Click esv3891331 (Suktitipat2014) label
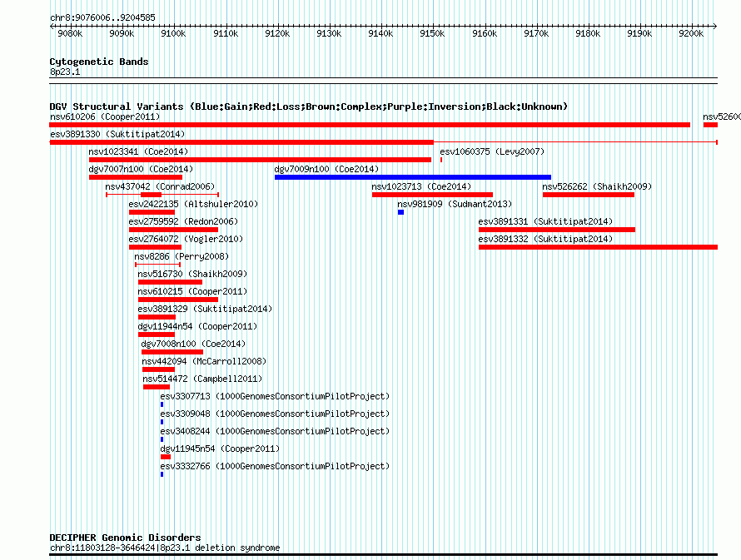 [545, 221]
